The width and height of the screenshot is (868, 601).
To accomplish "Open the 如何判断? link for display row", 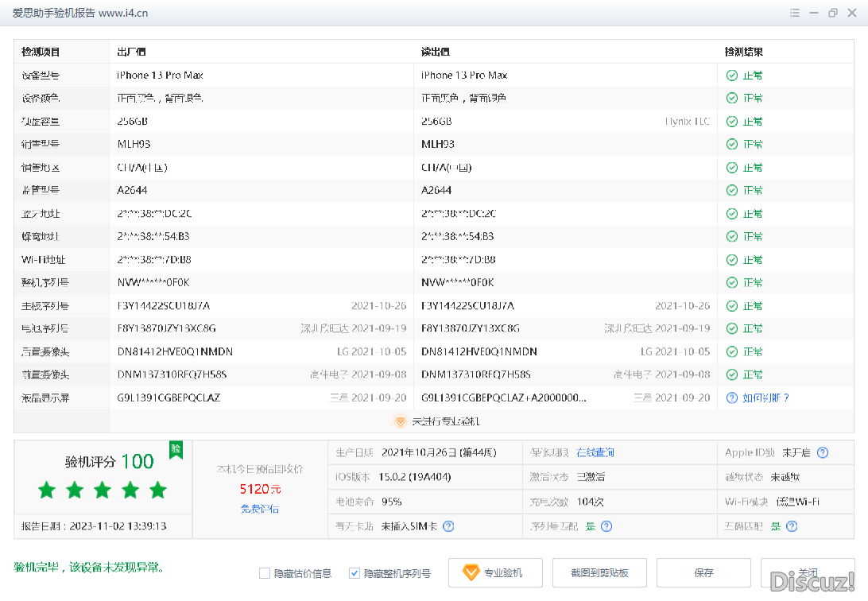I will (765, 397).
